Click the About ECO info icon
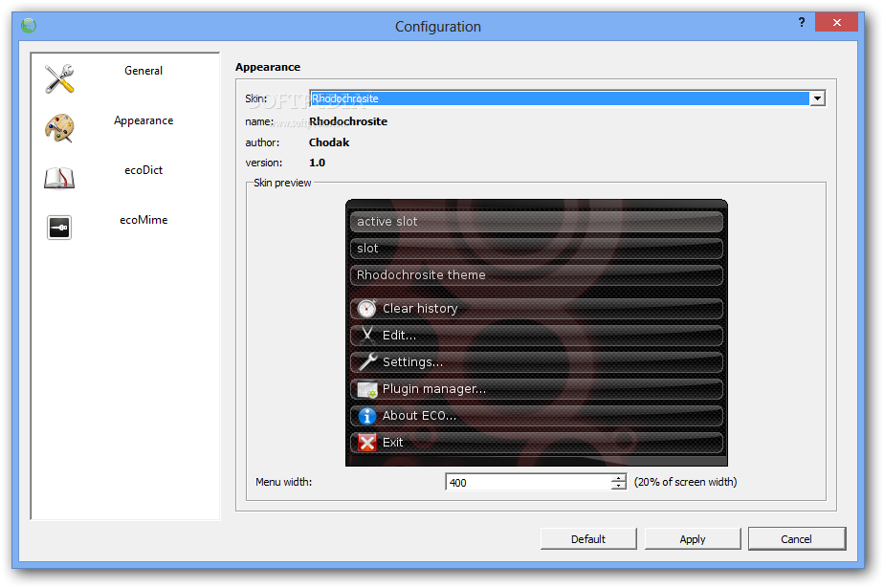The height and width of the screenshot is (588, 884). (367, 416)
